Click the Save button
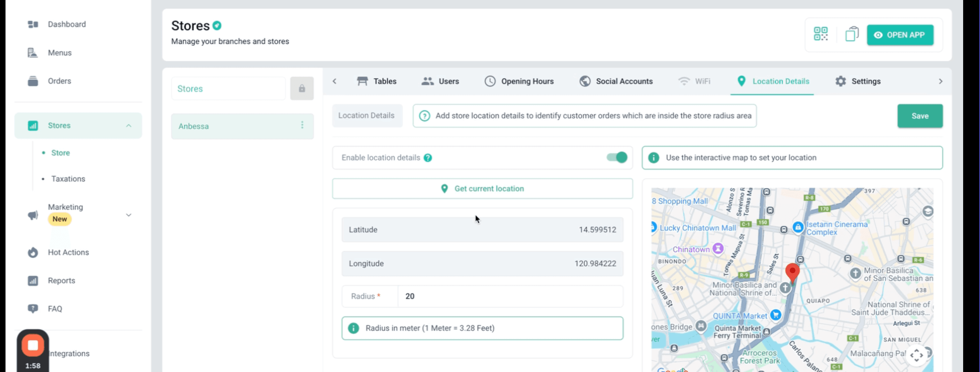This screenshot has height=372, width=980. pos(919,116)
